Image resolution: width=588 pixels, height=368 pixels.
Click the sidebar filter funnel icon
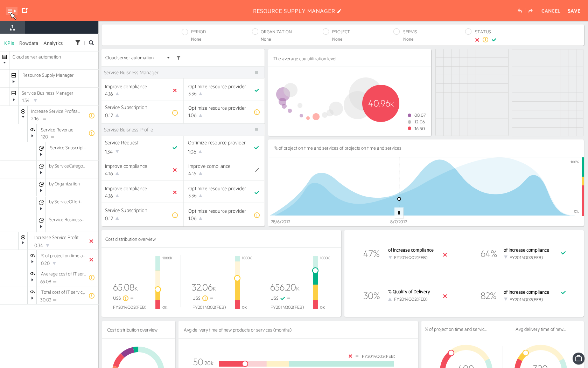pyautogui.click(x=78, y=43)
